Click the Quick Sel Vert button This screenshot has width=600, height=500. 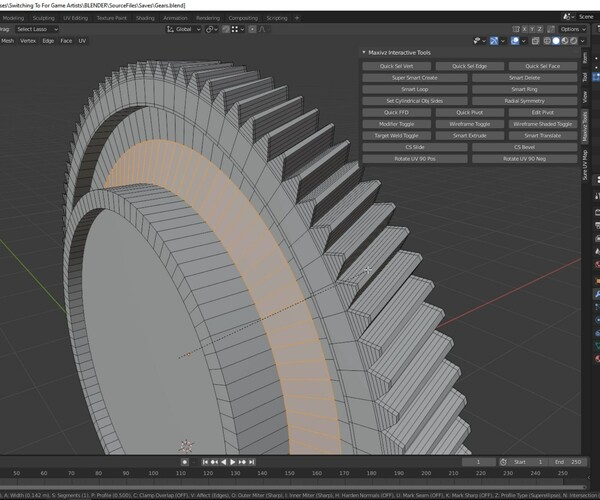click(396, 66)
